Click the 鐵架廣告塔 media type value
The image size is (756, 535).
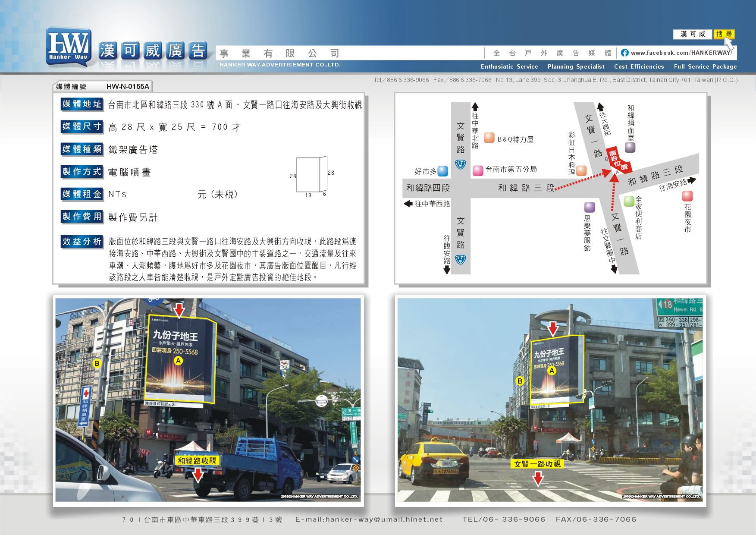[133, 150]
